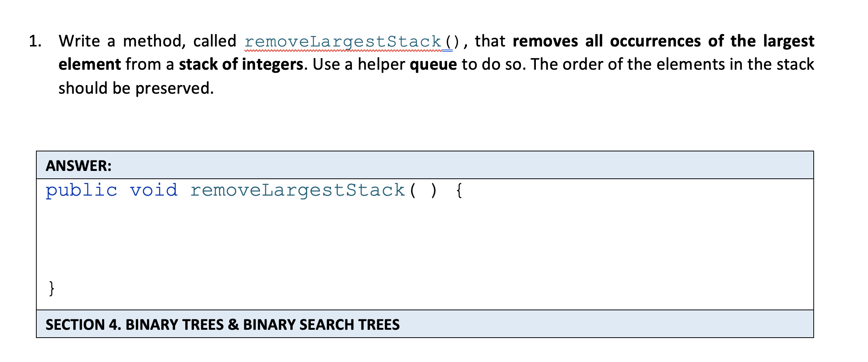Viewport: 868px width, 362px height.
Task: Click the keyword "void" in the answer code
Action: [154, 190]
